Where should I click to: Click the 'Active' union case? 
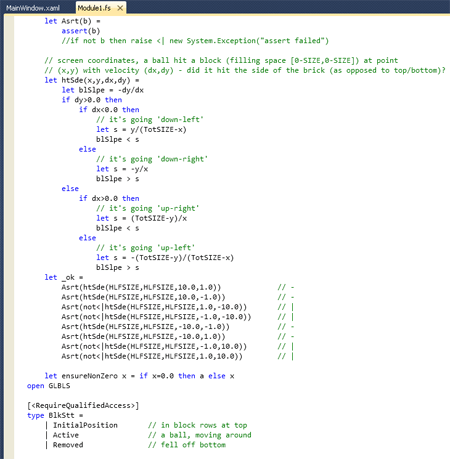pyautogui.click(x=66, y=435)
